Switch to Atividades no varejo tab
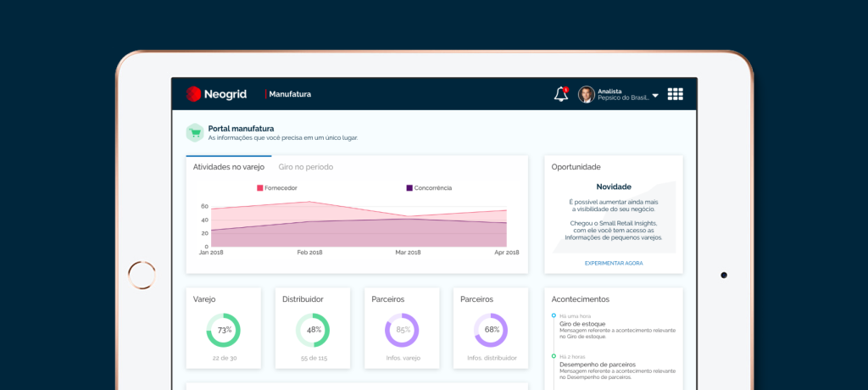Image resolution: width=868 pixels, height=390 pixels. point(229,167)
